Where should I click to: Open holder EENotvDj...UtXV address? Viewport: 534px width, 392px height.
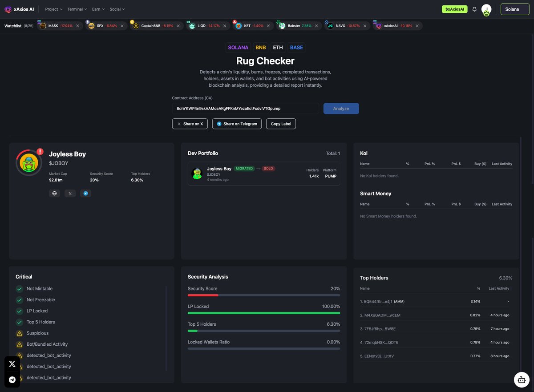[377, 356]
